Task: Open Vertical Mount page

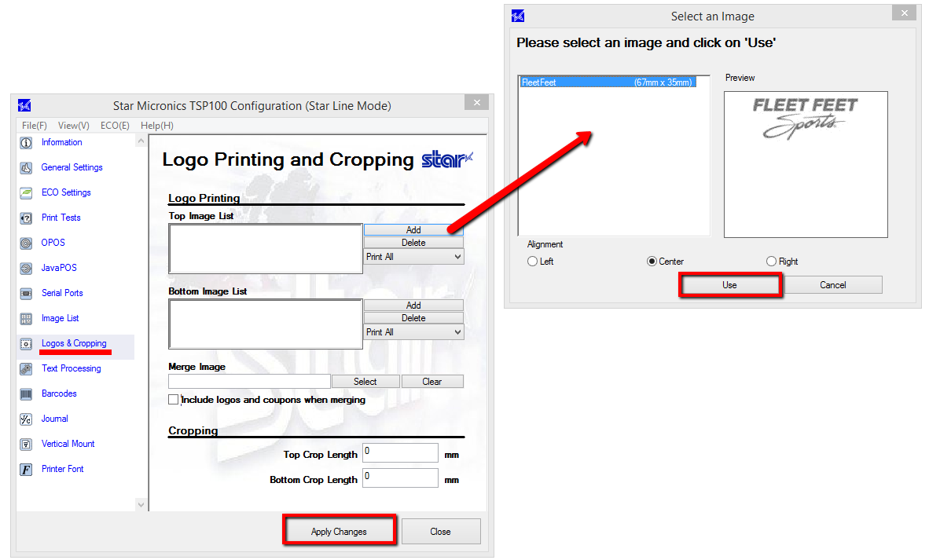Action: tap(68, 444)
